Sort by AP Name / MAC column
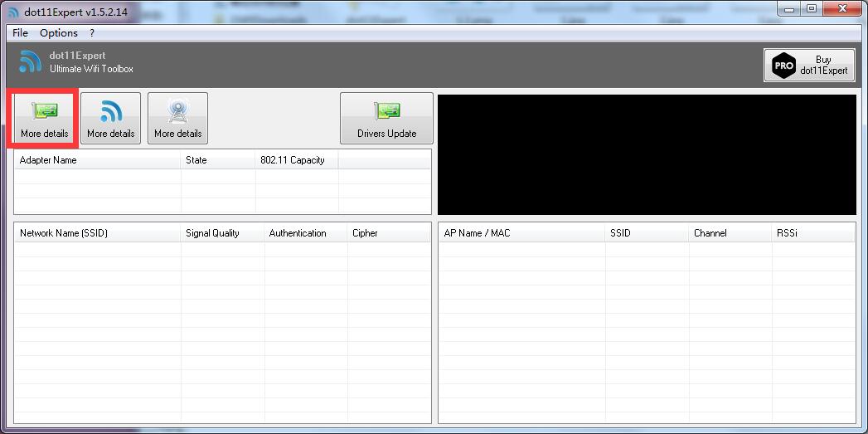868x434 pixels. click(522, 233)
